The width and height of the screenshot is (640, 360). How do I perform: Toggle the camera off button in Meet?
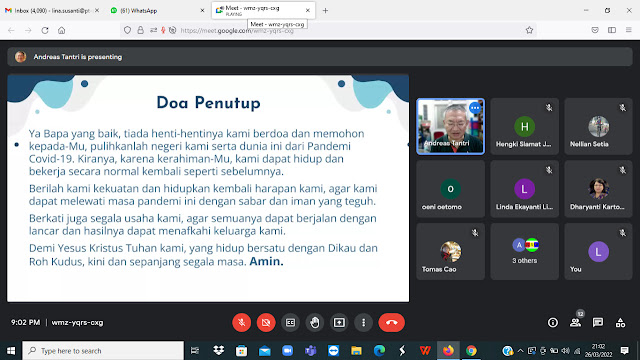click(266, 322)
